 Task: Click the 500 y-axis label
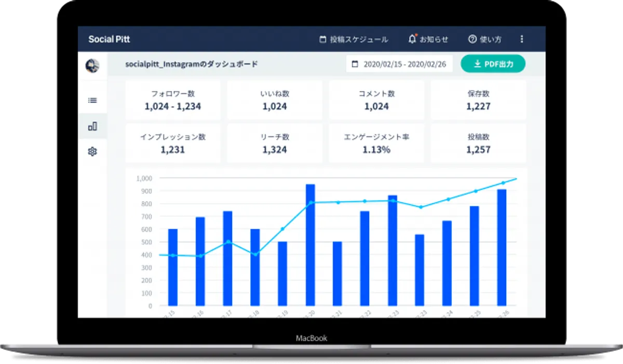(x=147, y=242)
